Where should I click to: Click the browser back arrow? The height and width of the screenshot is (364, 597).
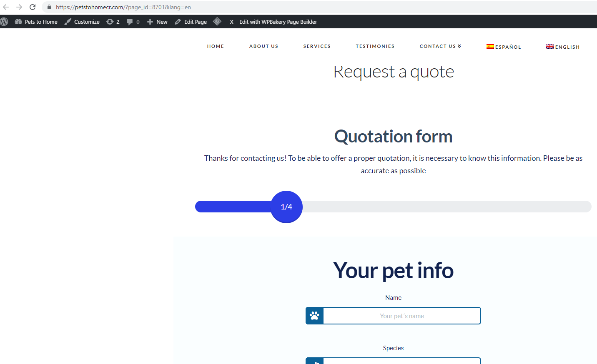(6, 7)
